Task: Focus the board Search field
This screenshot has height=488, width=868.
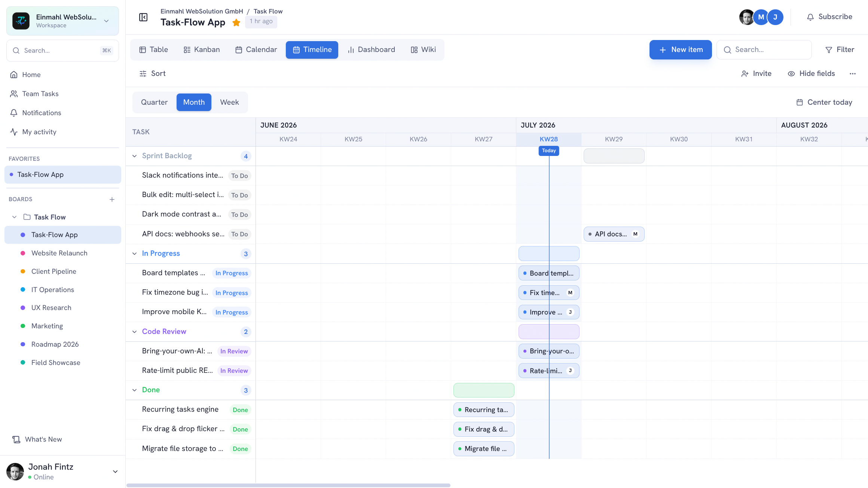Action: coord(764,50)
